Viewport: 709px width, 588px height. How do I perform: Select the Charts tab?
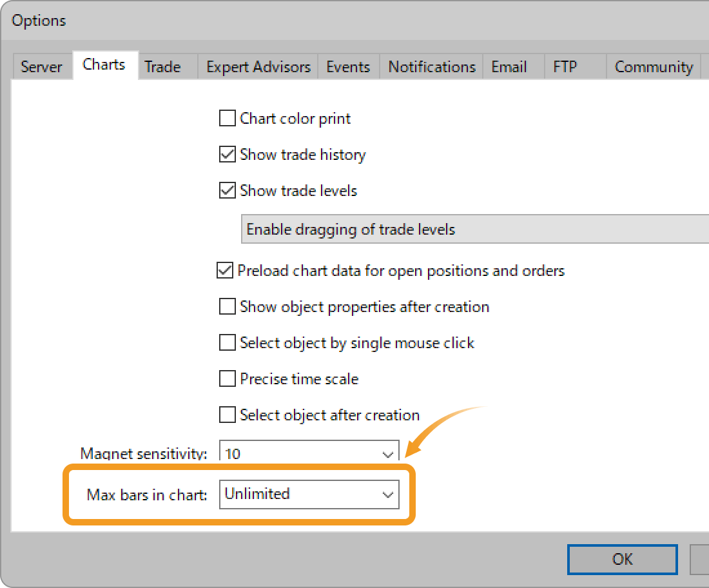point(104,65)
